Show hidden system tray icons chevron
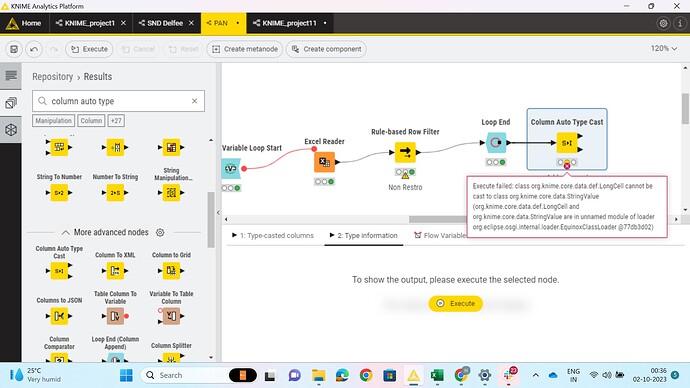This screenshot has height=388, width=690. point(536,375)
